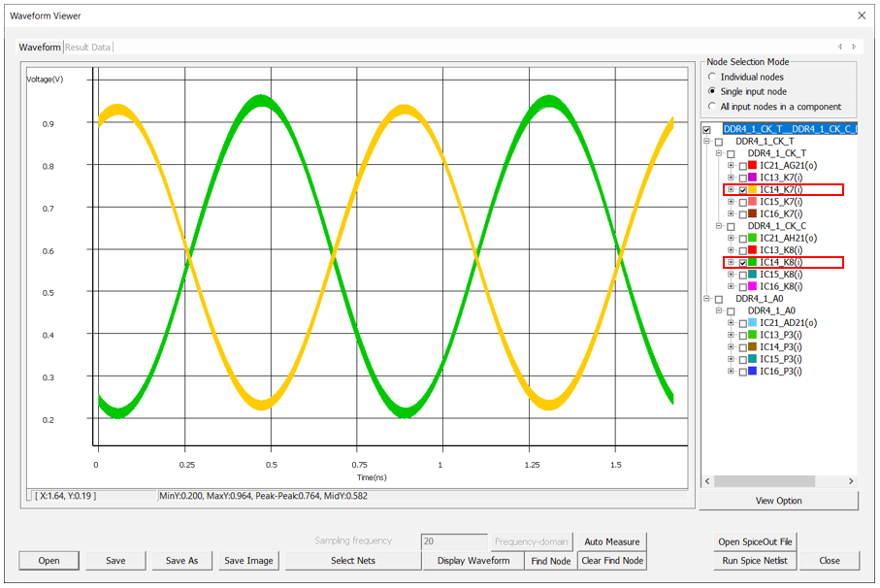The image size is (880, 588).
Task: Choose All input nodes in a component
Action: (713, 107)
